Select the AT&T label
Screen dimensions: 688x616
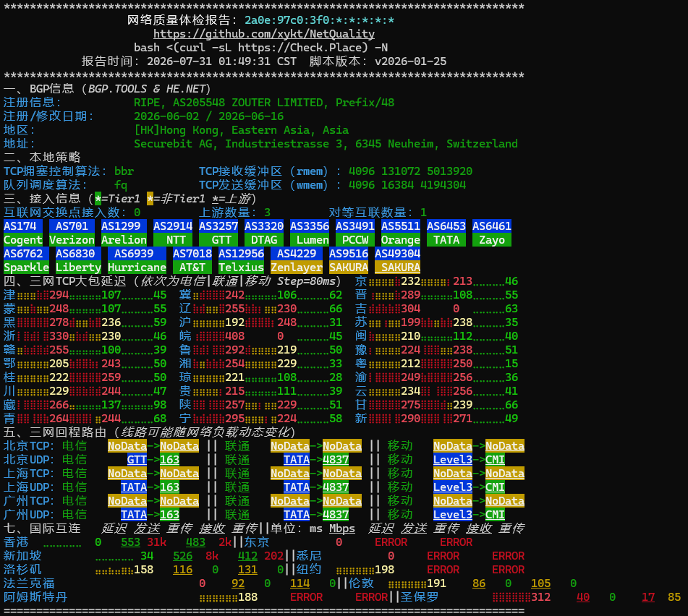(x=192, y=268)
